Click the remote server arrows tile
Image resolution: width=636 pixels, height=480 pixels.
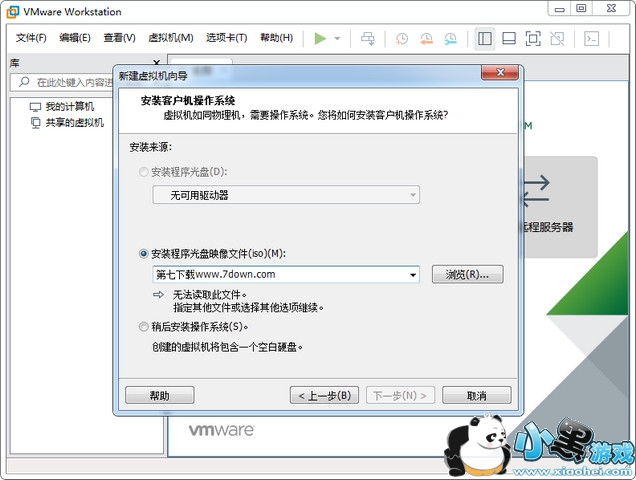point(560,207)
